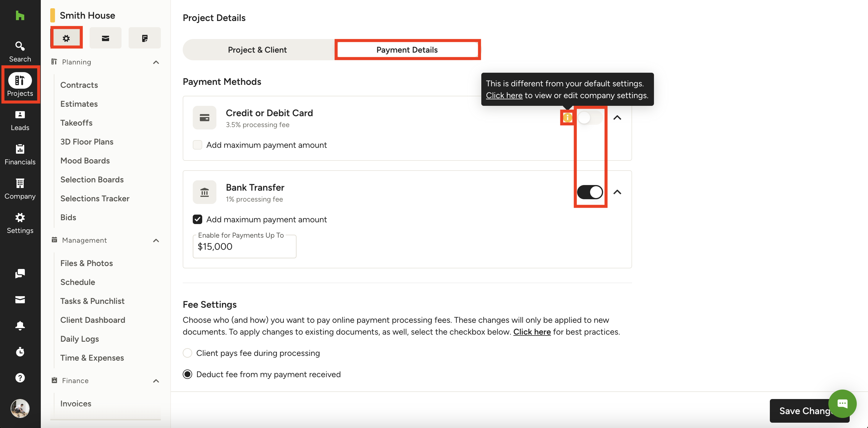
Task: Go to Leads in the sidebar
Action: pos(20,121)
